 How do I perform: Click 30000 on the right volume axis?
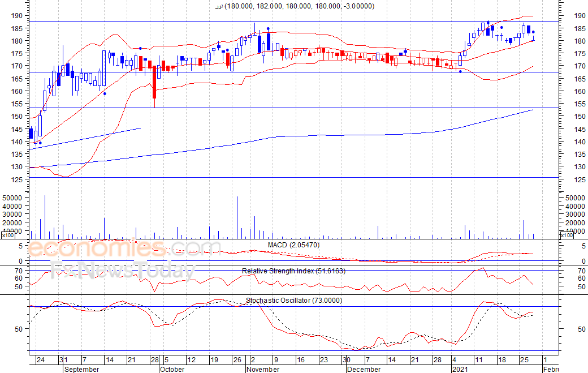point(575,215)
